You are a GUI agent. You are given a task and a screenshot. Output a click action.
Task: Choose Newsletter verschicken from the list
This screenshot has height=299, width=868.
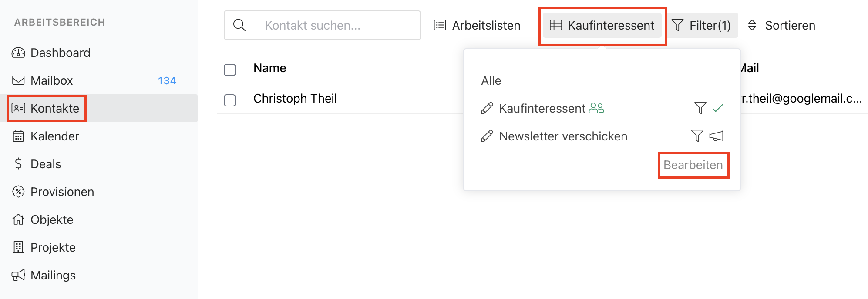(x=563, y=136)
